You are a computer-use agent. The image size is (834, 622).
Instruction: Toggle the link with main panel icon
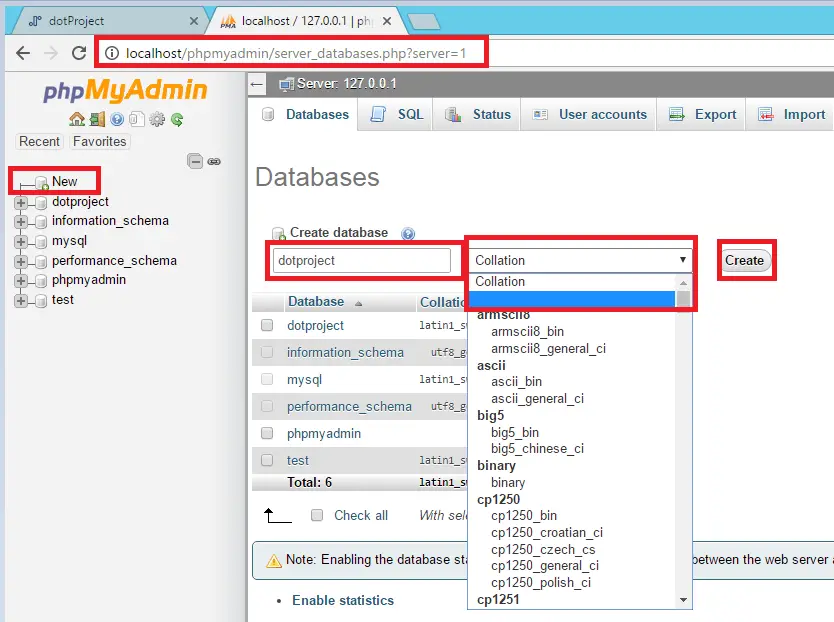(214, 161)
